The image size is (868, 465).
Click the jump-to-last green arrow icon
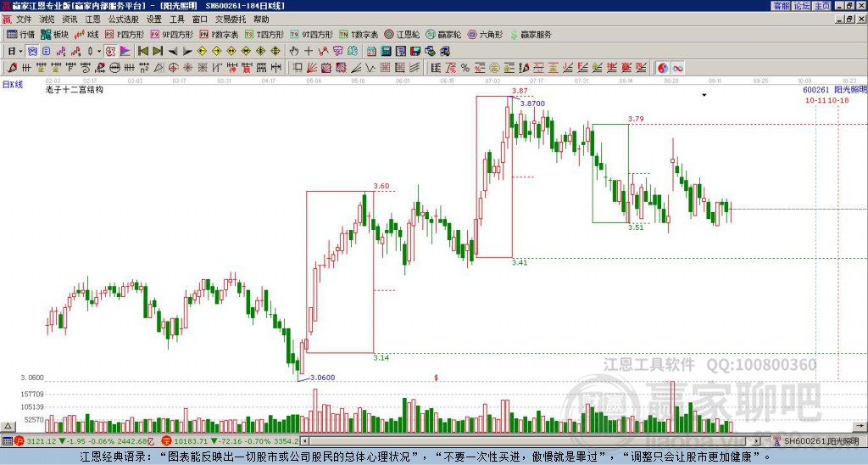point(157,52)
